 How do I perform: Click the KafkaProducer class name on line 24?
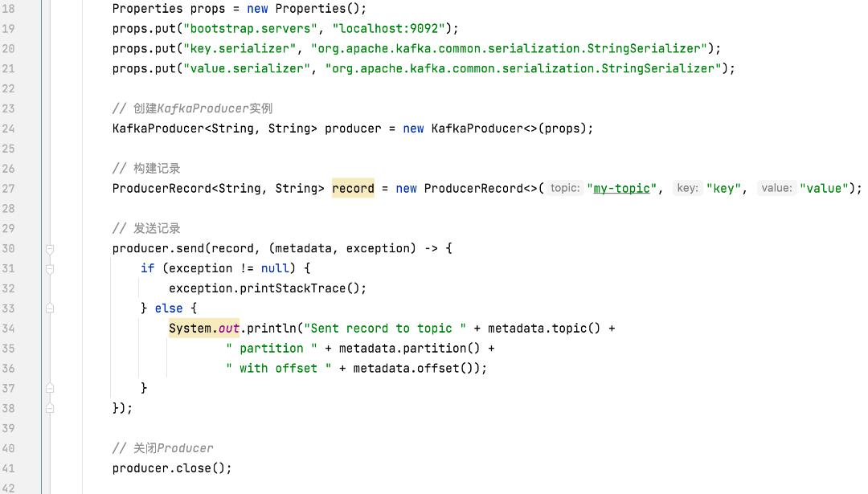(x=165, y=129)
